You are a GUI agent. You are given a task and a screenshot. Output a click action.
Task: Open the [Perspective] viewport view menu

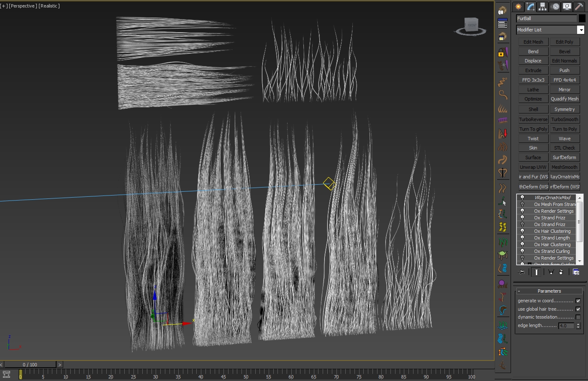tap(23, 6)
